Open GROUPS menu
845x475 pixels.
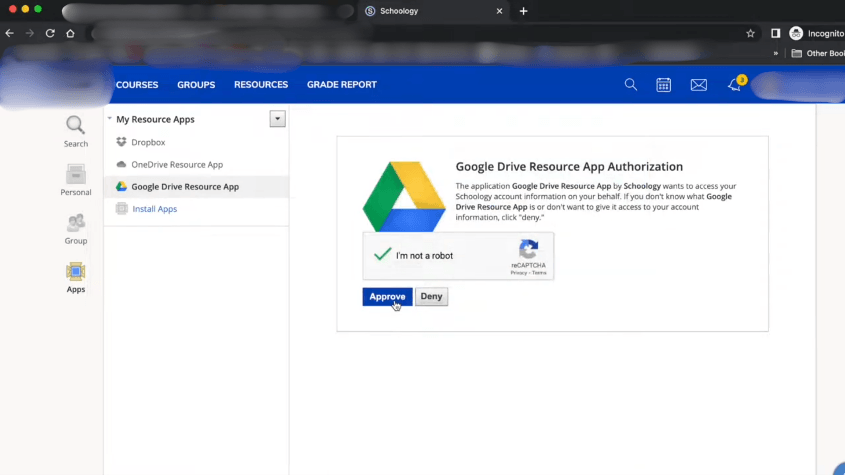(196, 85)
